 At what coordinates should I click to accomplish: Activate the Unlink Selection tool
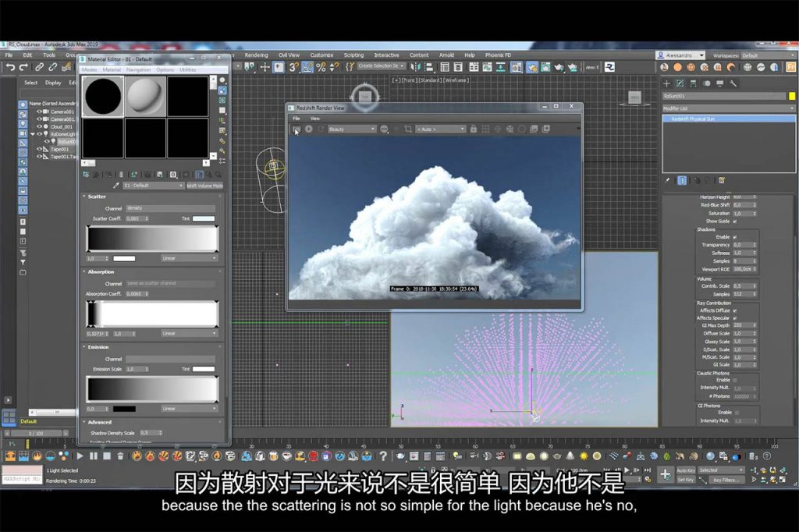tap(52, 67)
